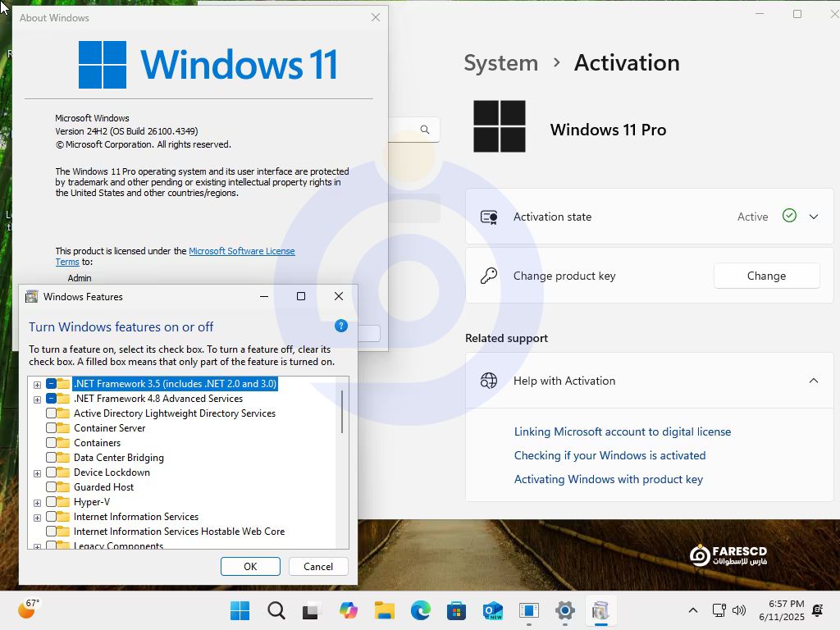The width and height of the screenshot is (840, 630).
Task: Enable the Guarded Host checkbox
Action: click(x=51, y=487)
